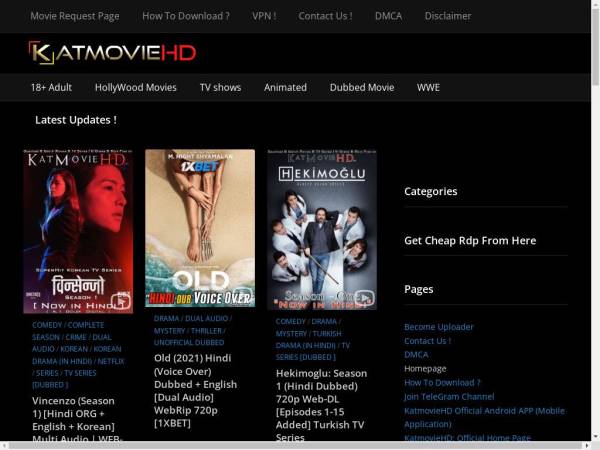The height and width of the screenshot is (450, 600).
Task: Open How To Download ? sidebar link
Action: pos(442,383)
